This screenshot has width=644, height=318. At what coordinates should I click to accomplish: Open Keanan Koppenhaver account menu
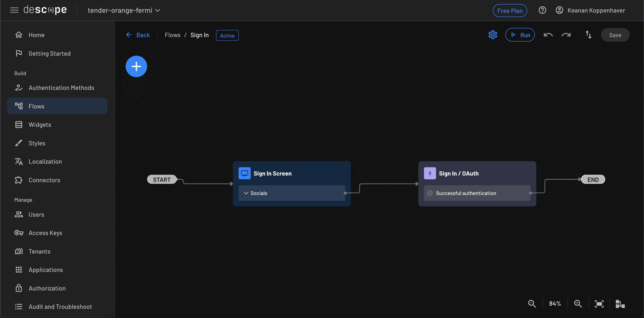[590, 10]
